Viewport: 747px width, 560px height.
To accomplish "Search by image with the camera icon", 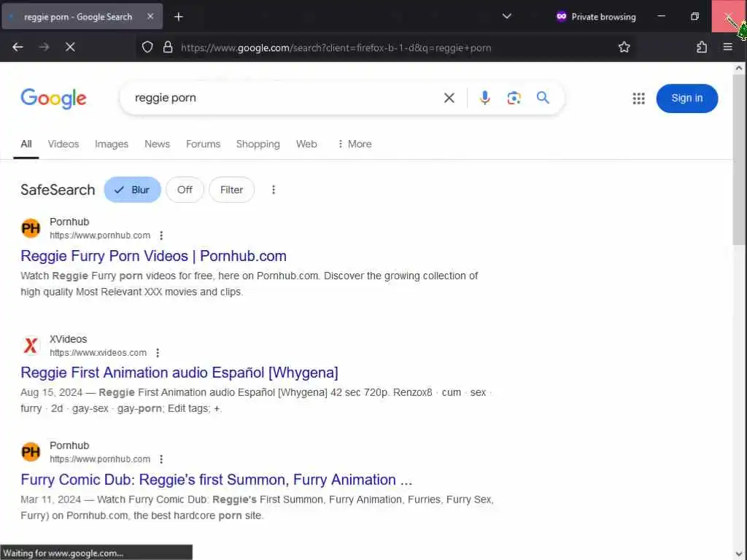I will pos(514,98).
